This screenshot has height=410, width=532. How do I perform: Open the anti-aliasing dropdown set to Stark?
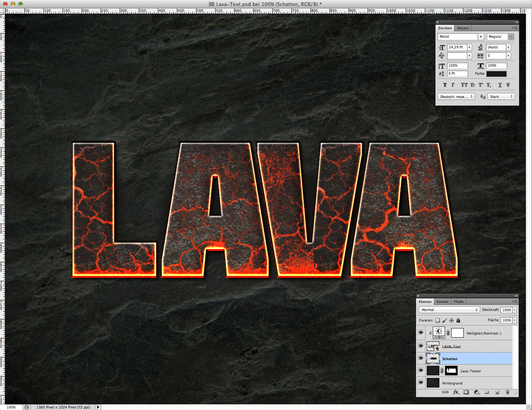coord(501,96)
